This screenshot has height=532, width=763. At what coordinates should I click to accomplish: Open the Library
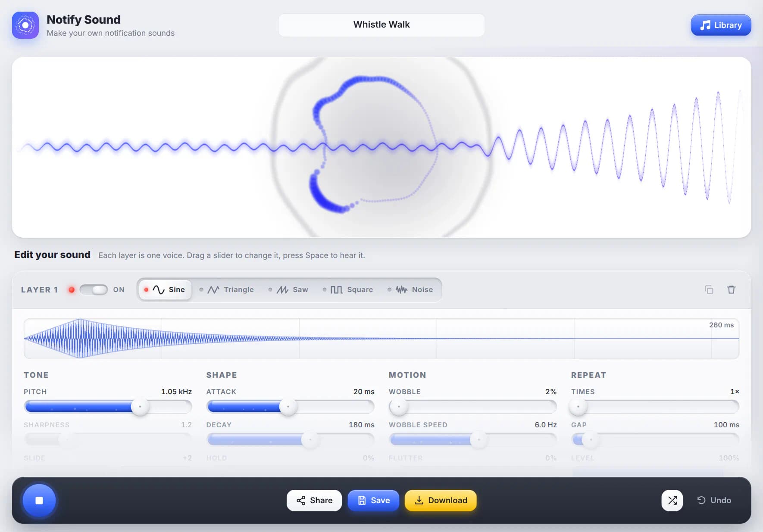click(x=721, y=25)
